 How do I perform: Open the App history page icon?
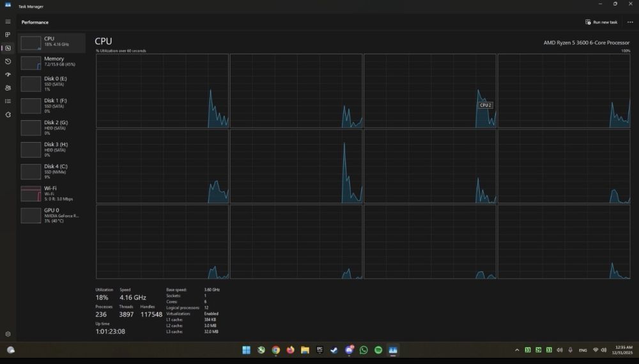point(8,61)
